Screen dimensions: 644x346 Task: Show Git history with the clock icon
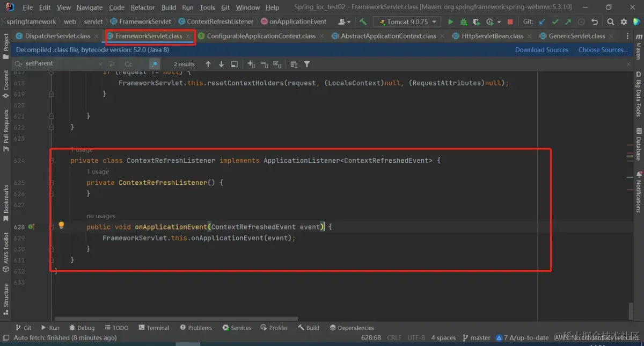581,22
